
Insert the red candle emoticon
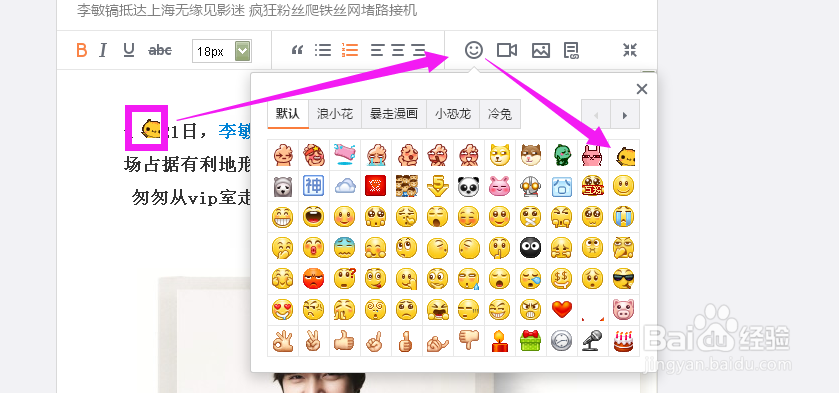coord(500,341)
